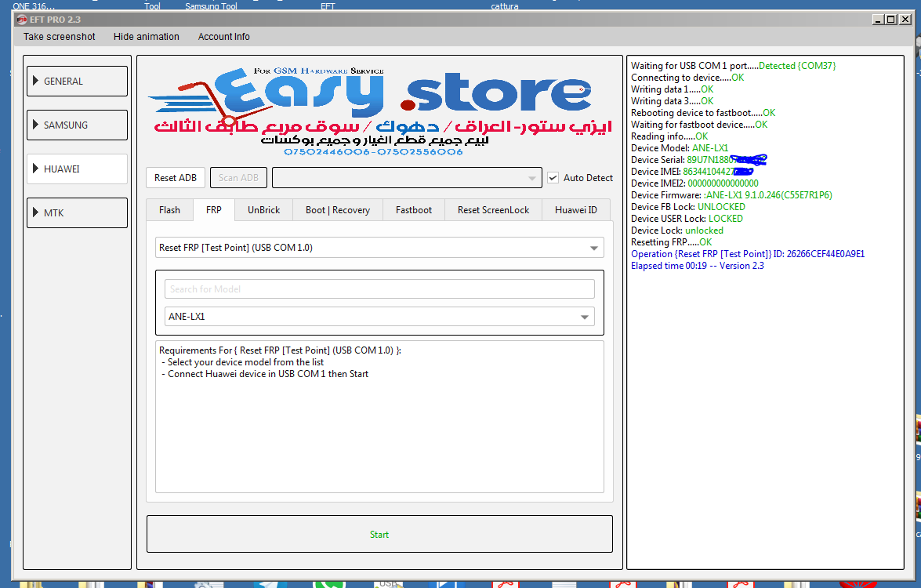Click 'Connect Huawei device in USB COM 1' line

(265, 374)
